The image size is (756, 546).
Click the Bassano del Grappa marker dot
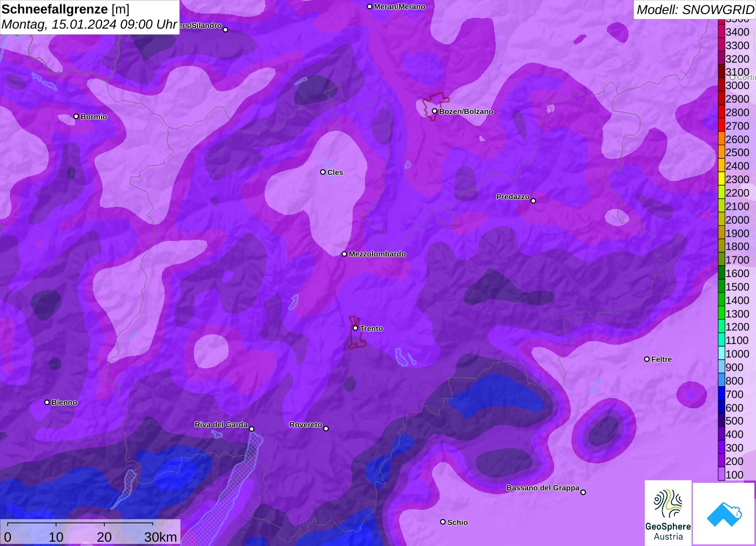583,492
